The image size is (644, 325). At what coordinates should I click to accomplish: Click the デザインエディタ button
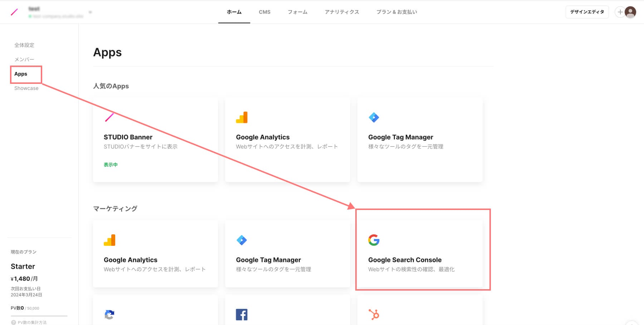coord(587,12)
